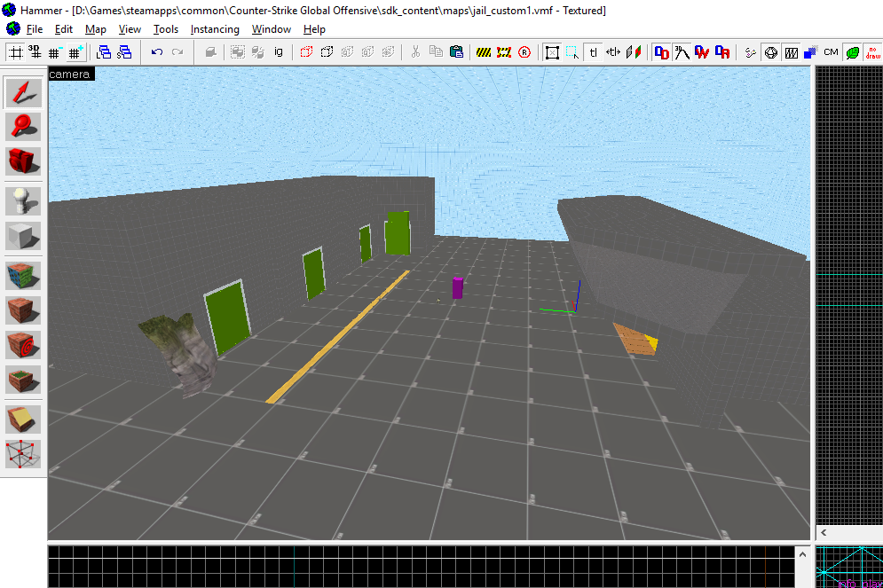Toggle cordon state striped icon

[x=483, y=52]
